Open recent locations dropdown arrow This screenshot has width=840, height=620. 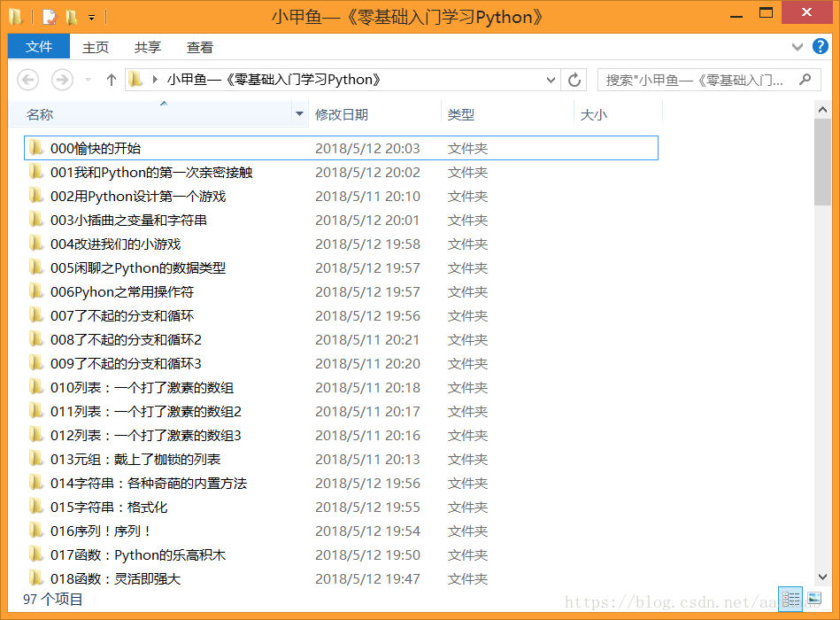(x=88, y=81)
